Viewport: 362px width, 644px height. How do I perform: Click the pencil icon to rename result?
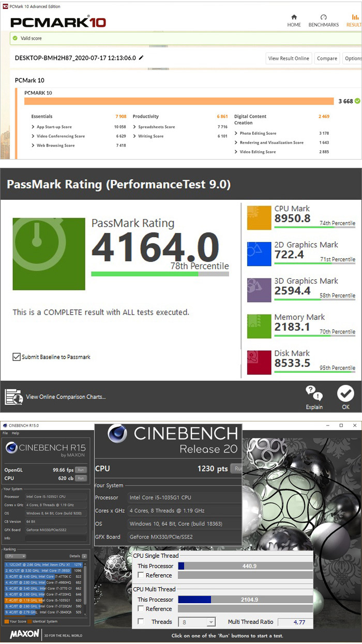click(x=141, y=58)
